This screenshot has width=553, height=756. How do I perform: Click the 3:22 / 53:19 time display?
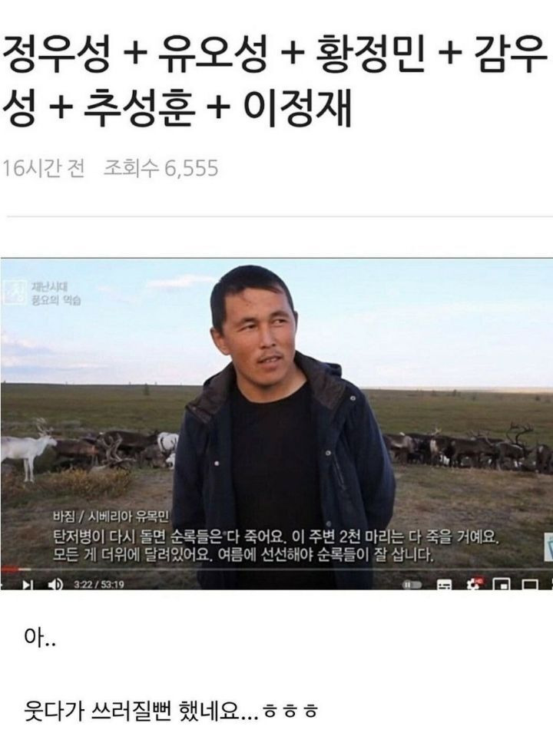point(99,585)
